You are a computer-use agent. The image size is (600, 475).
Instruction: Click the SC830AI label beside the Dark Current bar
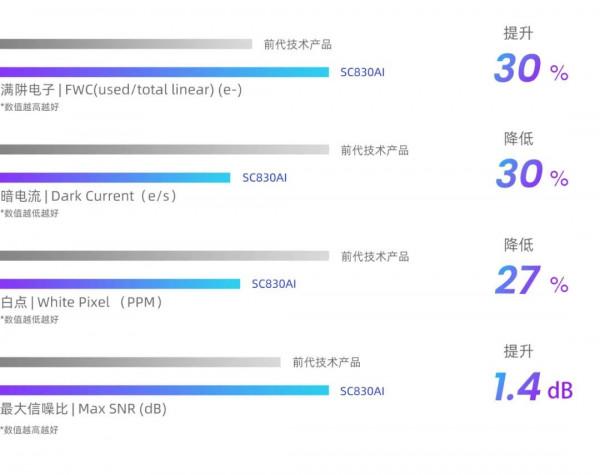265,178
